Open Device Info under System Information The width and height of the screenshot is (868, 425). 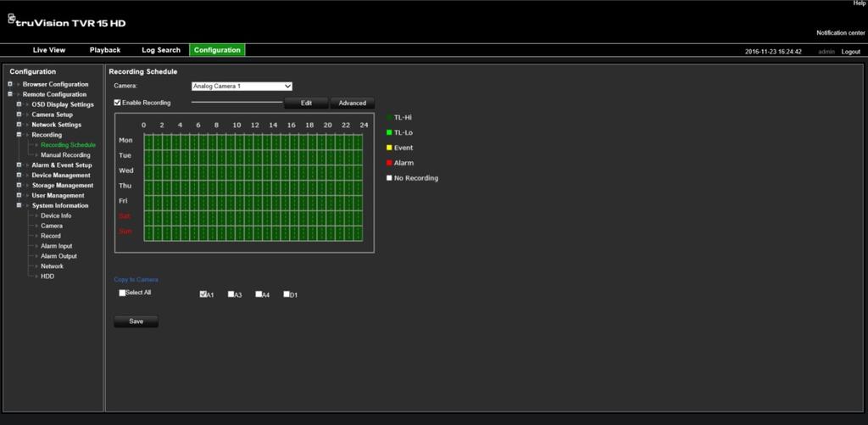(56, 215)
